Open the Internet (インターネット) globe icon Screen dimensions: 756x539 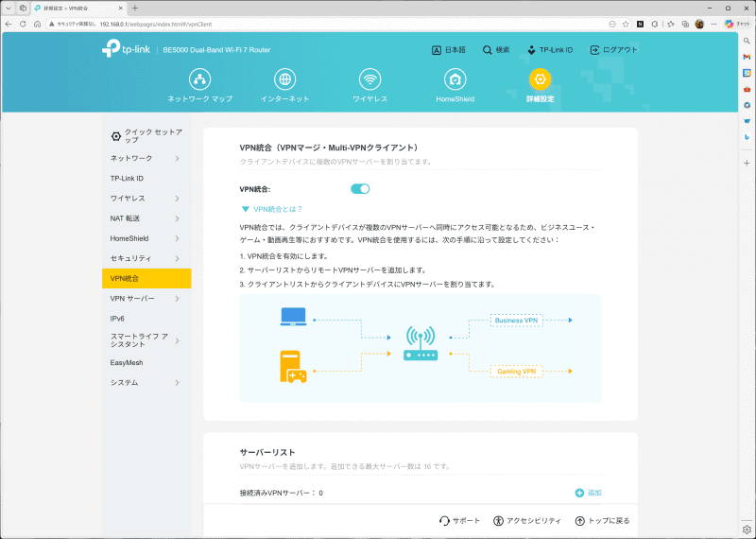tap(285, 79)
